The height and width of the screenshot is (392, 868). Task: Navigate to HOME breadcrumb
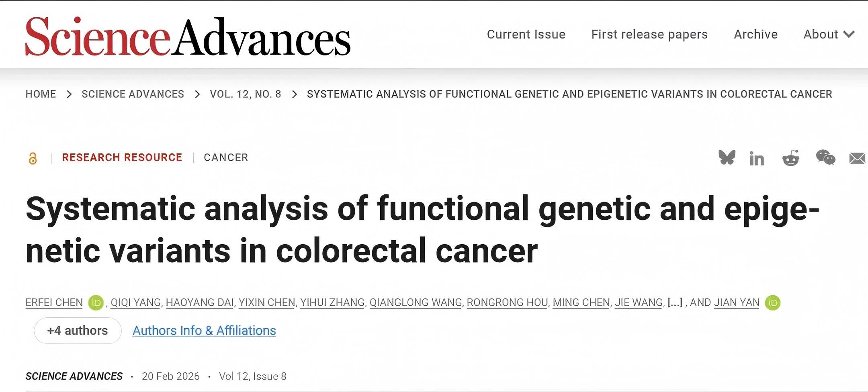[x=41, y=94]
